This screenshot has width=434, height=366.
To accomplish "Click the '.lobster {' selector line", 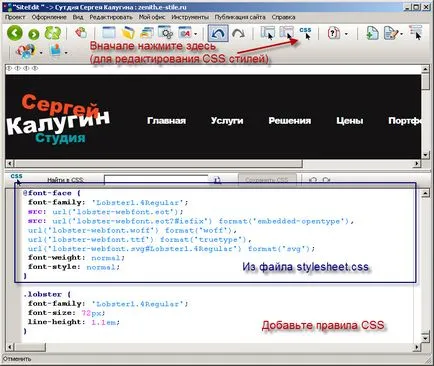I will 47,294.
